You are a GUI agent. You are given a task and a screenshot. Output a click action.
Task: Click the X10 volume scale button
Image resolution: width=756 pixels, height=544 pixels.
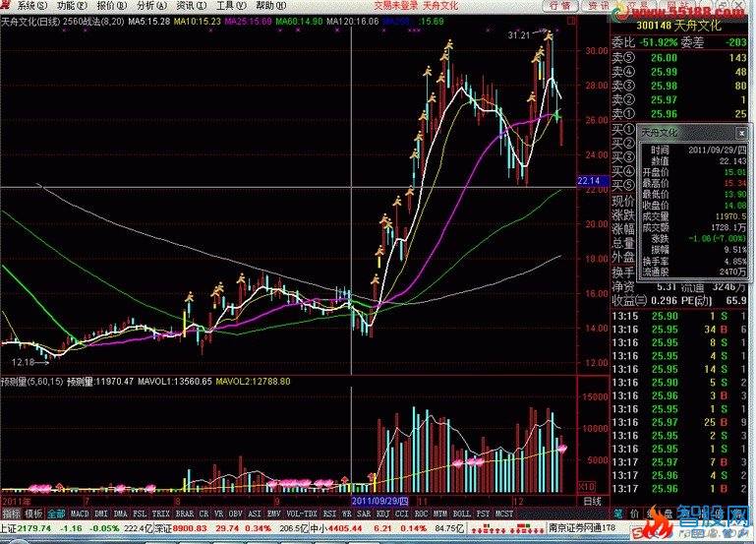point(586,486)
